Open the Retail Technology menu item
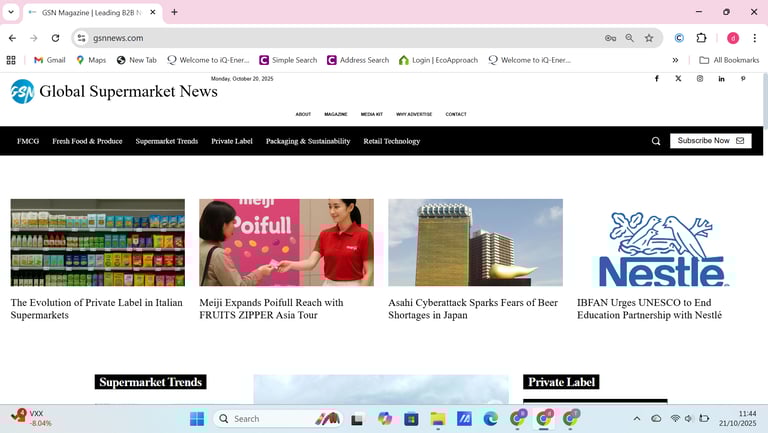The image size is (768, 433). (392, 141)
